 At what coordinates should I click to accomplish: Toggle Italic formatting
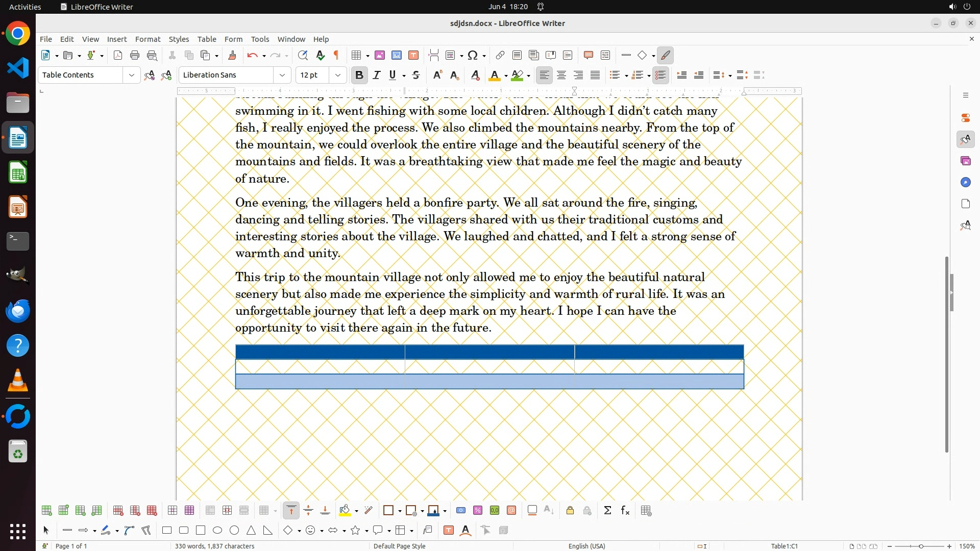coord(377,76)
